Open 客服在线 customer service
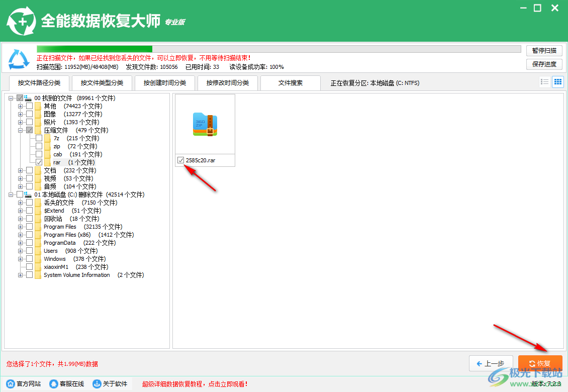The height and width of the screenshot is (392, 568). (x=53, y=383)
